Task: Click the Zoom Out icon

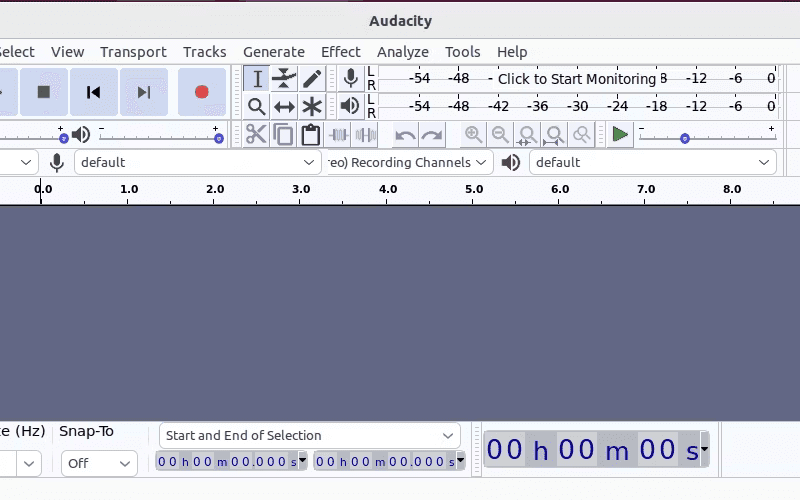Action: click(x=500, y=135)
